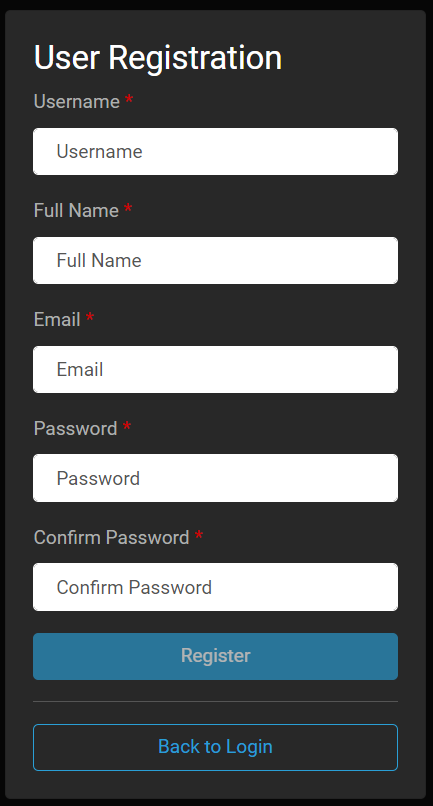Click into the Password field
The image size is (433, 806).
215,478
